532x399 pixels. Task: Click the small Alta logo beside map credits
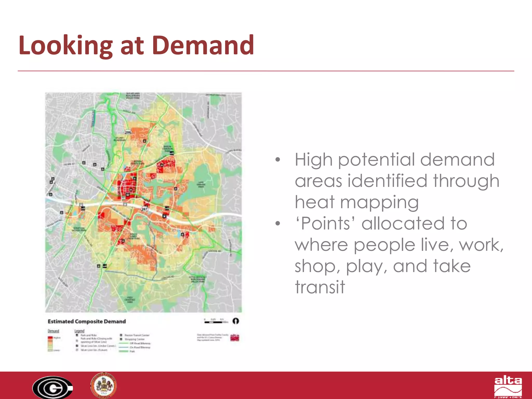235,337
